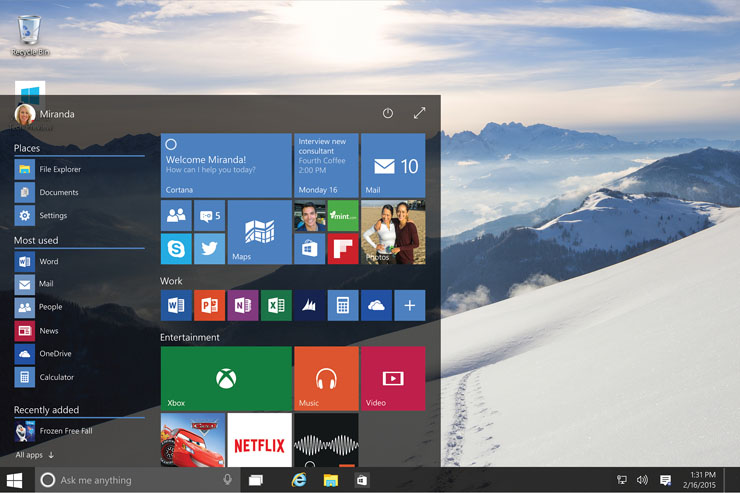This screenshot has width=740, height=493.
Task: Open the Flipboard tile
Action: coord(342,249)
